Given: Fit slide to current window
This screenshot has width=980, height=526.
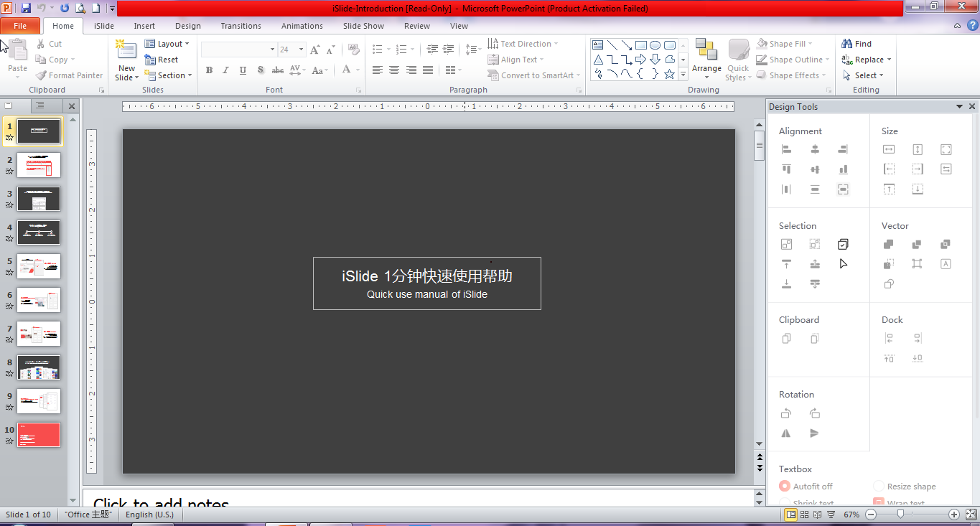Looking at the screenshot, I should [969, 515].
